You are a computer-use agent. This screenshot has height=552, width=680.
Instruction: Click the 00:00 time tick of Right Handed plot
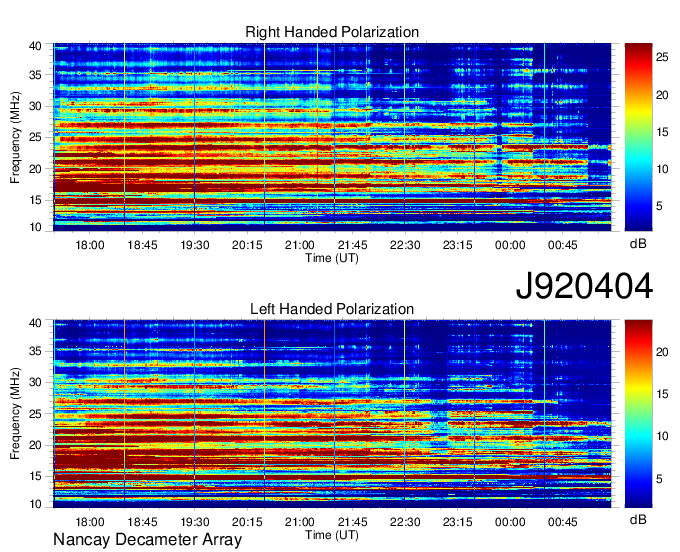coord(510,245)
